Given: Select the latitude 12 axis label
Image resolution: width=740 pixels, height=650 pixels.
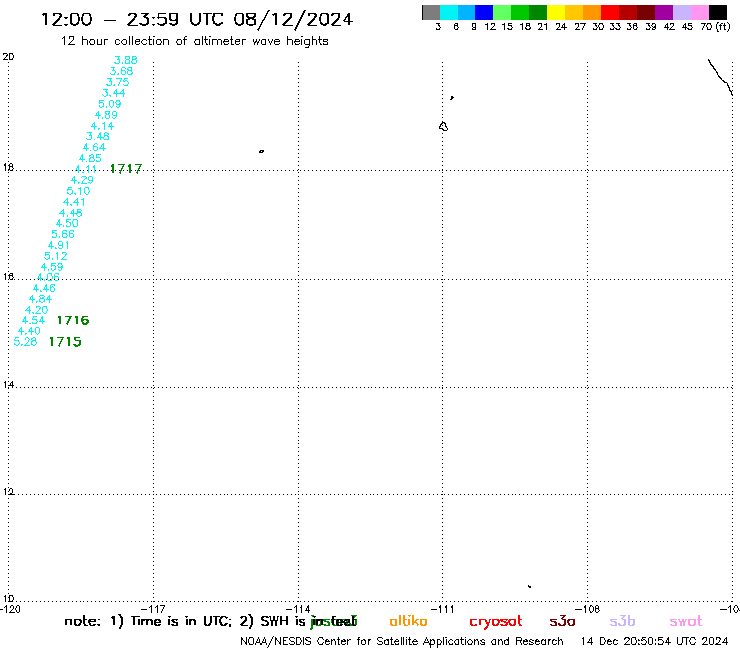Looking at the screenshot, I should tap(8, 492).
